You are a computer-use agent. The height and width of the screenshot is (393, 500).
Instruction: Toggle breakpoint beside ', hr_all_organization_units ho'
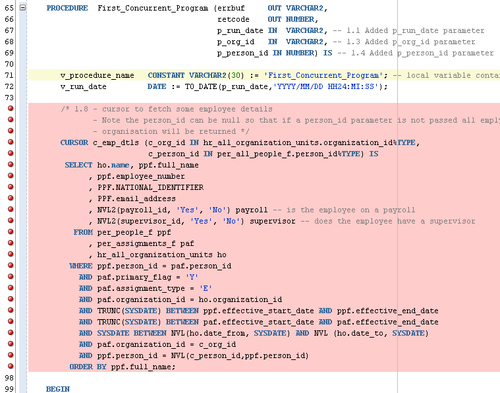pos(11,254)
